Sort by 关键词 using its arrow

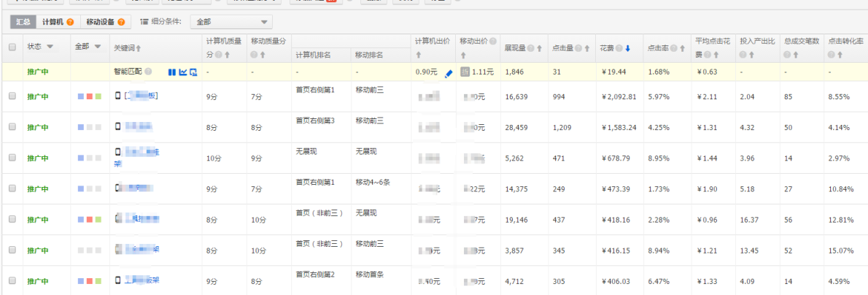139,48
